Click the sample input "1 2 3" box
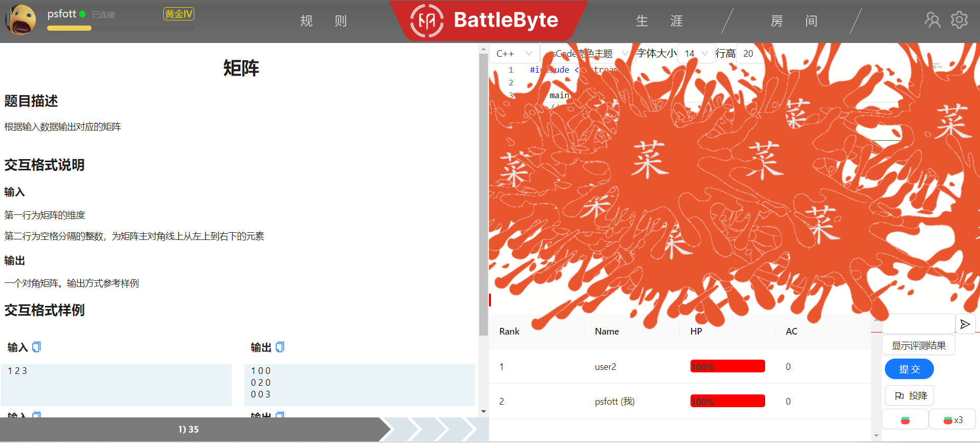This screenshot has width=980, height=443. pos(117,385)
